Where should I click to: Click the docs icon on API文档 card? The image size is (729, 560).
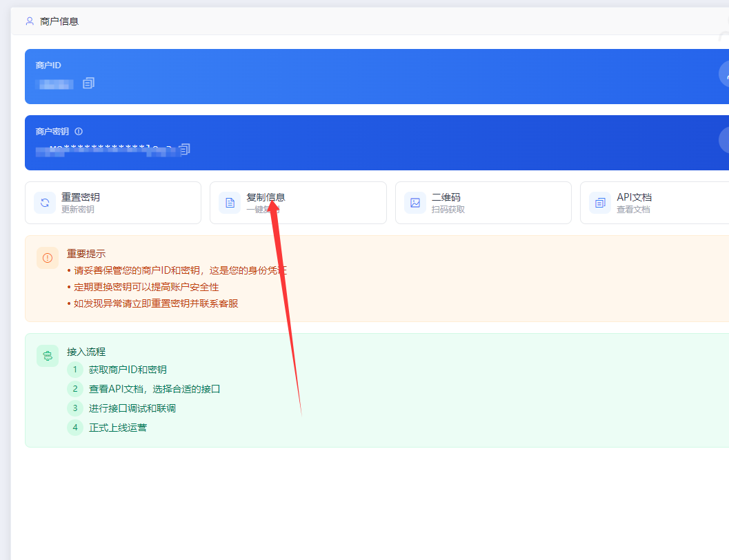pyautogui.click(x=600, y=203)
